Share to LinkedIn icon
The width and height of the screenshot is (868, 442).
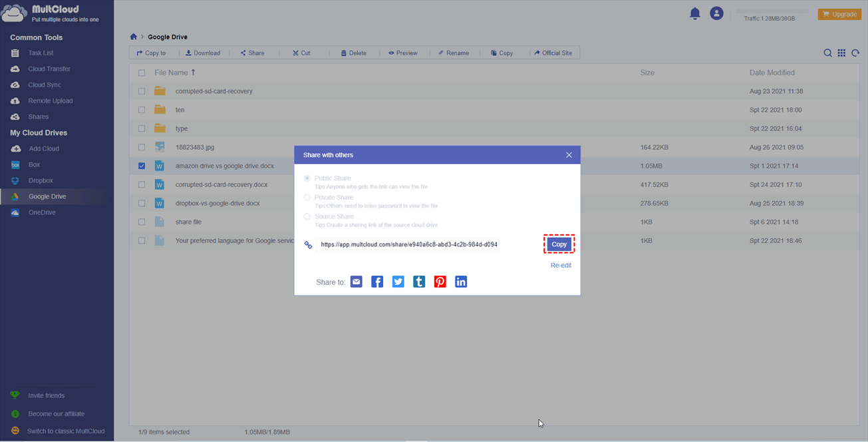(x=461, y=282)
